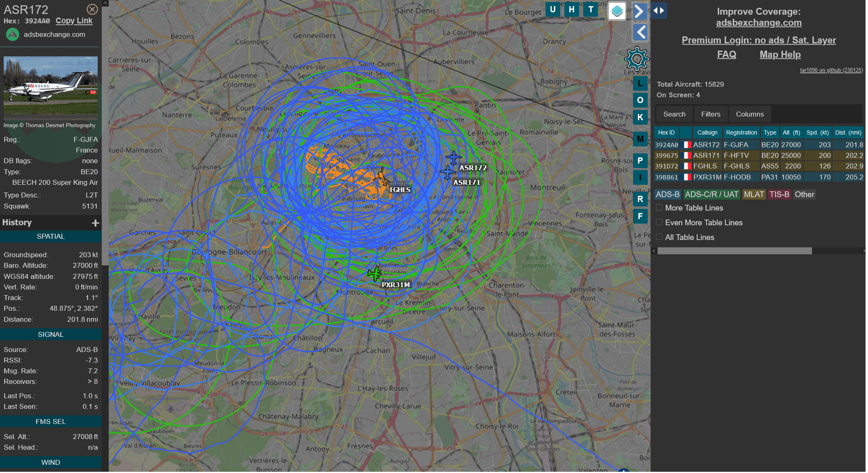Click the Copy Link hyperlink
Viewport: 868px width, 473px height.
point(74,21)
